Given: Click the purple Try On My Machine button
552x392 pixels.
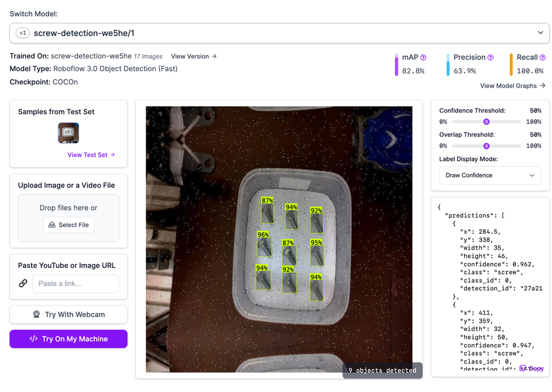Looking at the screenshot, I should pyautogui.click(x=68, y=339).
